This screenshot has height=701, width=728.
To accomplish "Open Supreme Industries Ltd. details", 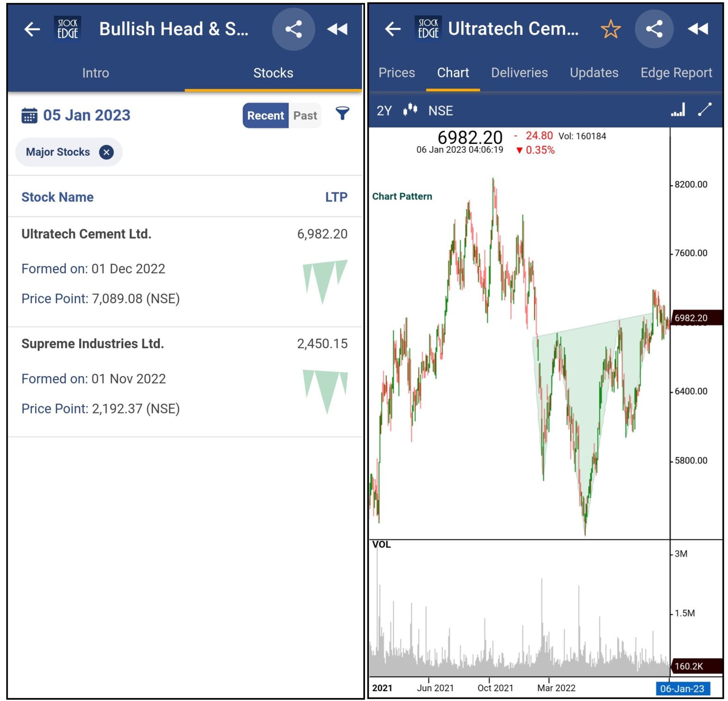I will click(x=92, y=343).
